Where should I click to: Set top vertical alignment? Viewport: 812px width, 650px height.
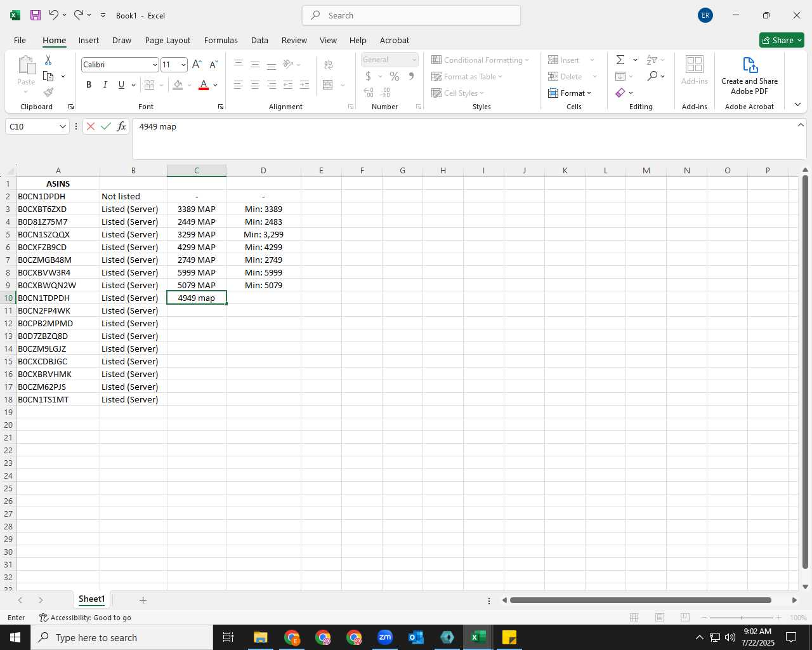pyautogui.click(x=239, y=65)
